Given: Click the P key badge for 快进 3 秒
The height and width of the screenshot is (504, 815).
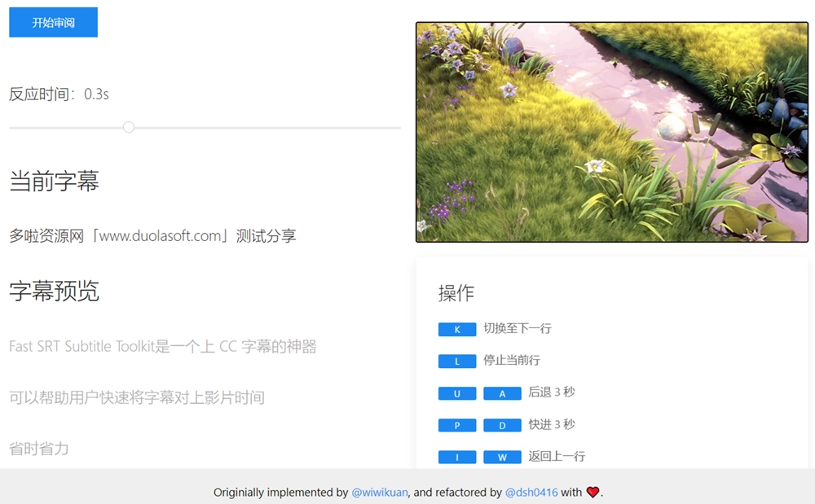Looking at the screenshot, I should point(457,426).
